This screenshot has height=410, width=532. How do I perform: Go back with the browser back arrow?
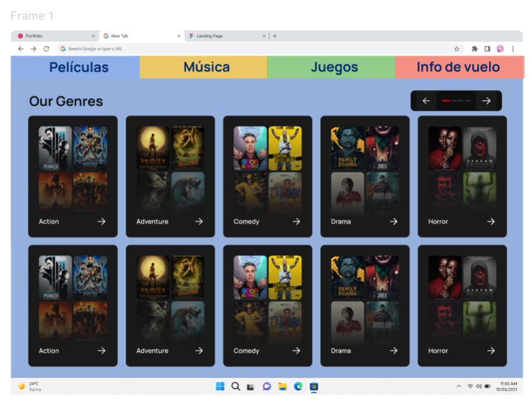(x=21, y=49)
